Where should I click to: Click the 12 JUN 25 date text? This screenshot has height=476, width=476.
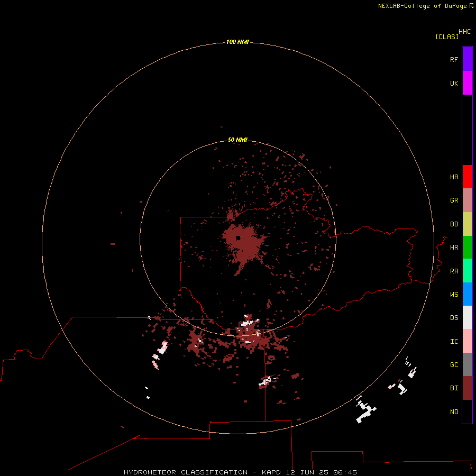(307, 472)
